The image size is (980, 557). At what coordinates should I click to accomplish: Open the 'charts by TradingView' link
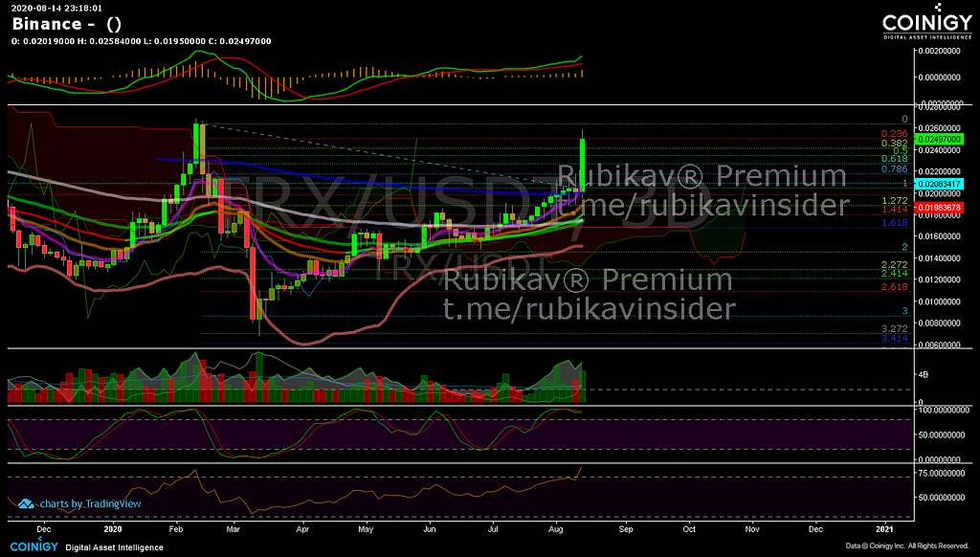[91, 503]
